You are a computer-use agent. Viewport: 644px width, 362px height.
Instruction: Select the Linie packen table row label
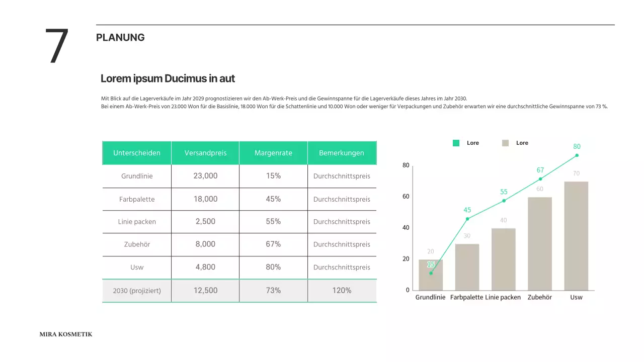[x=137, y=222]
